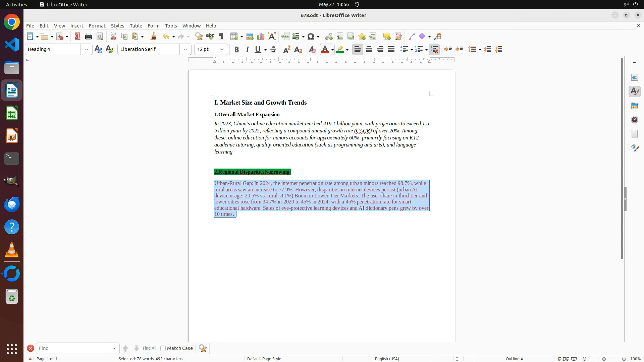
Task: Enable the Match Case checkbox
Action: click(163, 348)
